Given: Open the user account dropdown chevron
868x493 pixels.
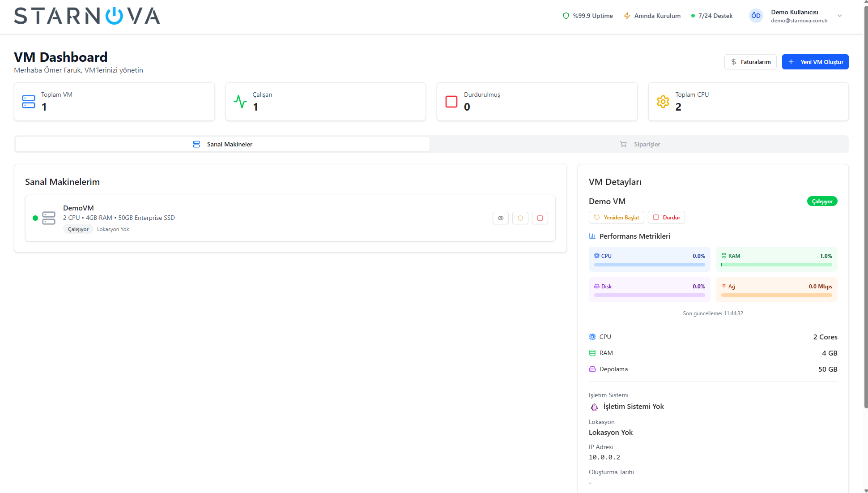Looking at the screenshot, I should pos(840,16).
